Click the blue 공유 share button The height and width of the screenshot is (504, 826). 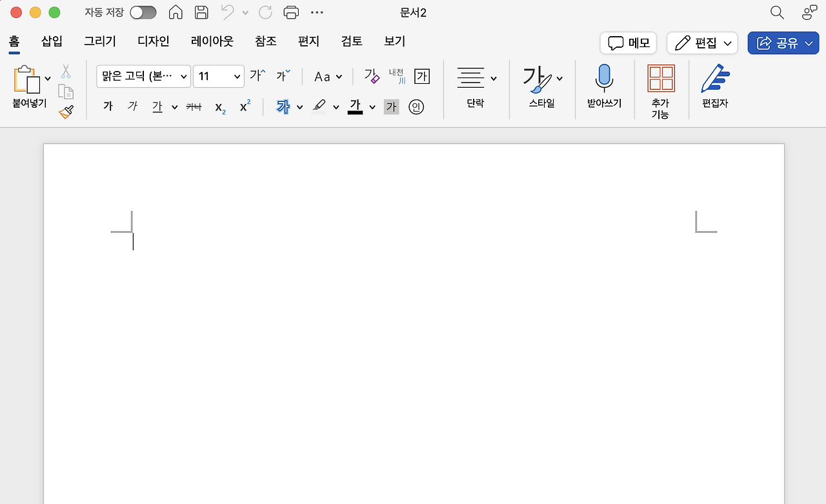point(783,43)
